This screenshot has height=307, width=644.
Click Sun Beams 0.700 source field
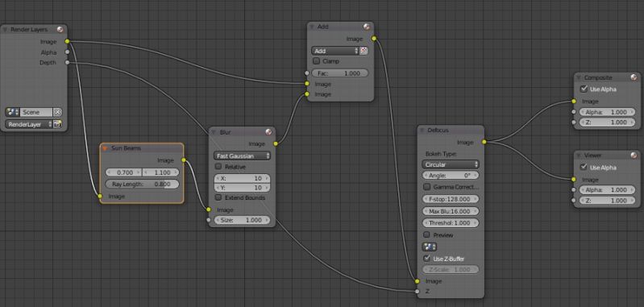coord(123,172)
